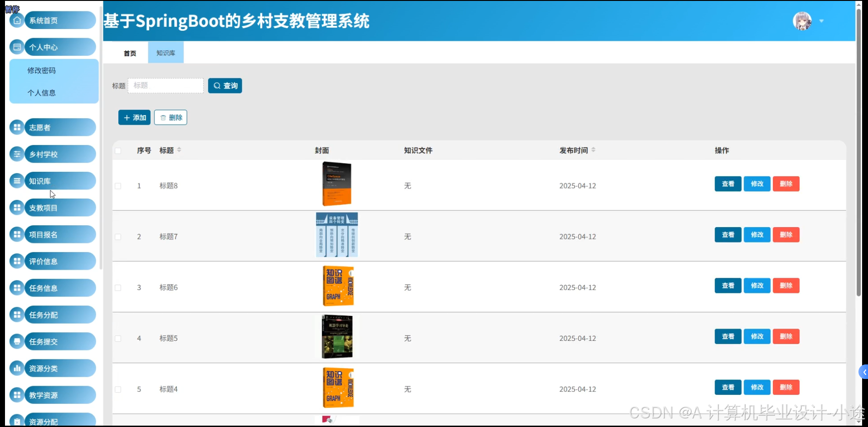Open the cover thumbnail of 标题6

338,286
